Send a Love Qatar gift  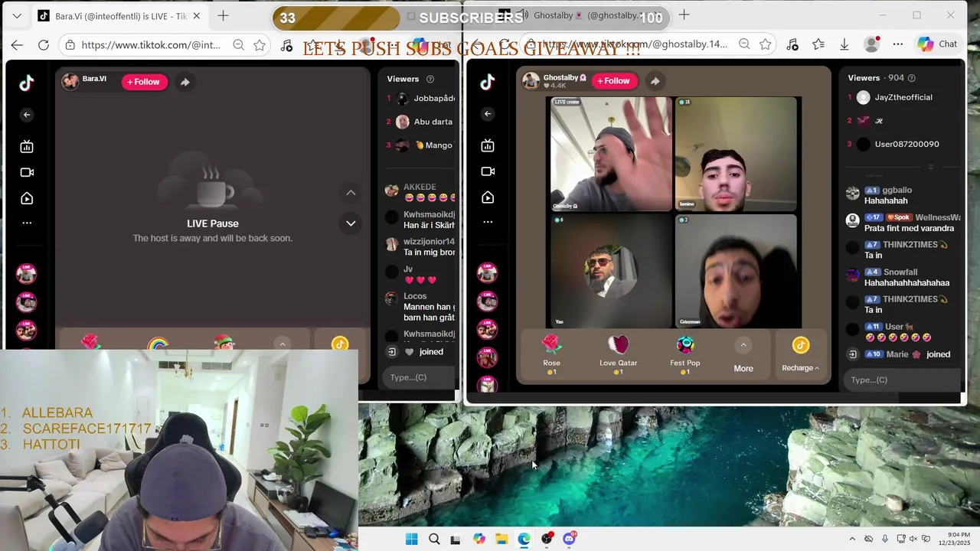tap(618, 355)
